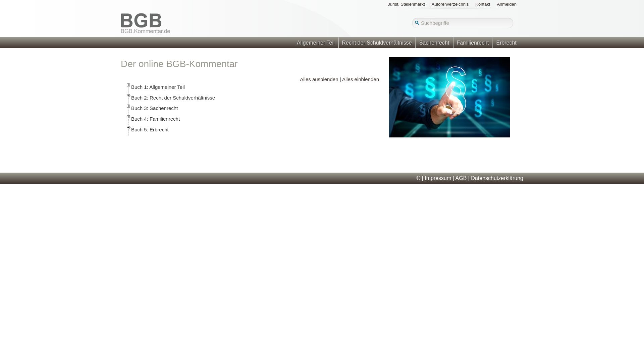
Task: Open the AGB footer link
Action: [461, 178]
